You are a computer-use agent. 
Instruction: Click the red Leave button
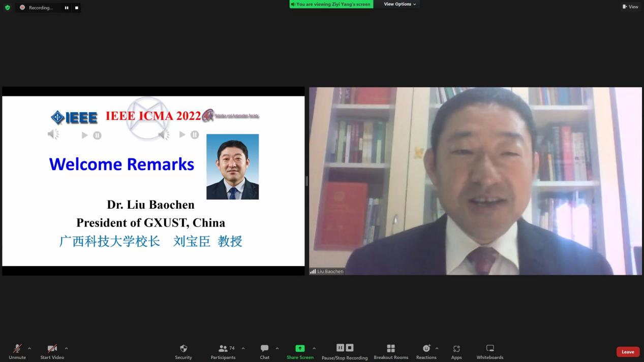coord(628,352)
